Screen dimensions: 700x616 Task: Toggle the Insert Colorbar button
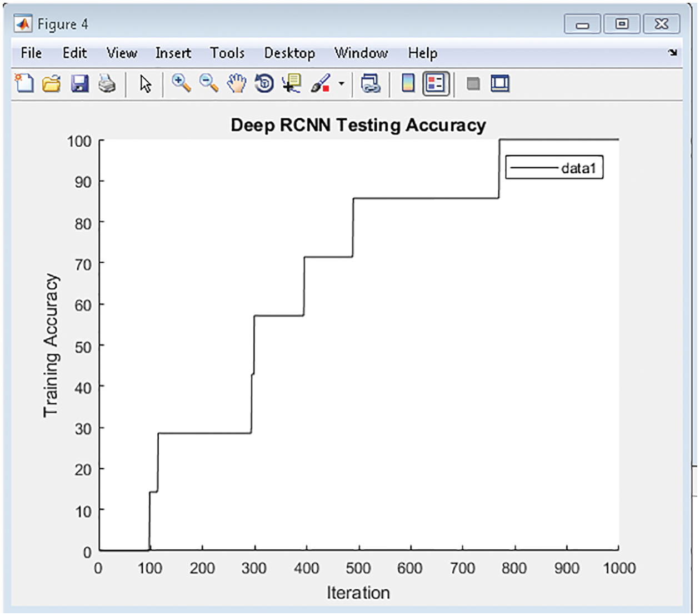[x=408, y=84]
